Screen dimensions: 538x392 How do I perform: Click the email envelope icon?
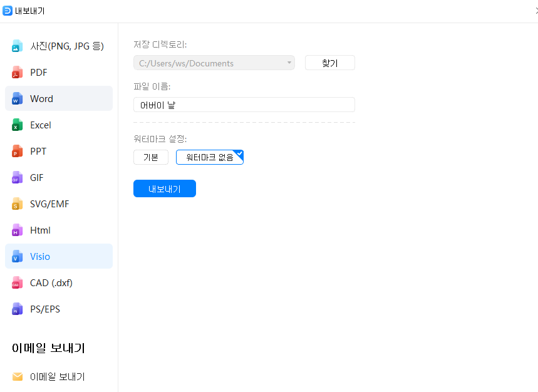pyautogui.click(x=18, y=377)
